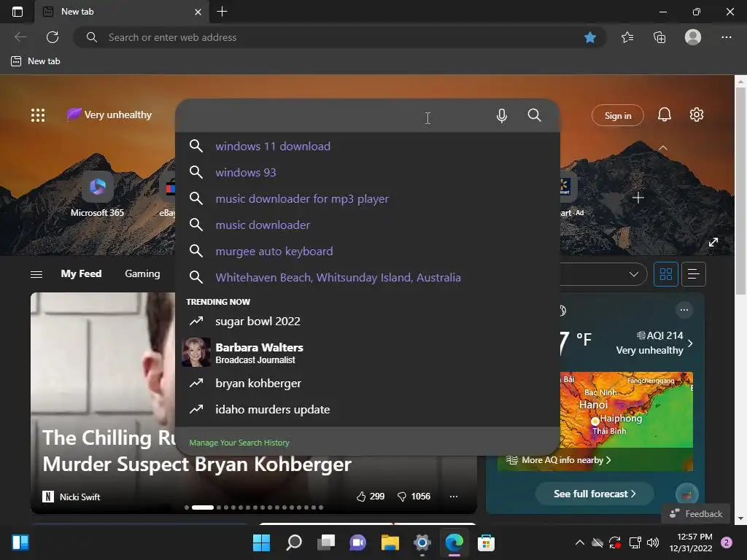Screen dimensions: 747x560
Task: Click the Sign in button
Action: coord(617,115)
